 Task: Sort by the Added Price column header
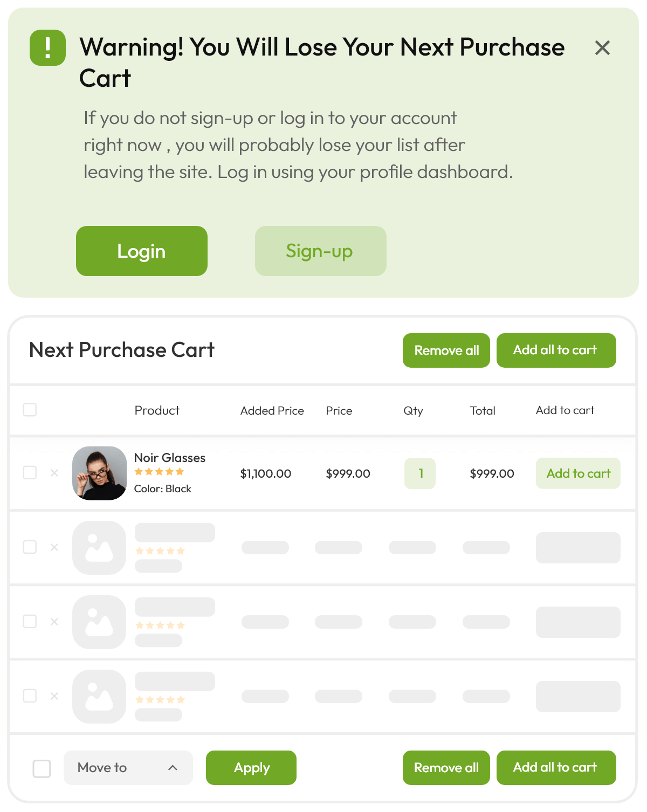272,411
